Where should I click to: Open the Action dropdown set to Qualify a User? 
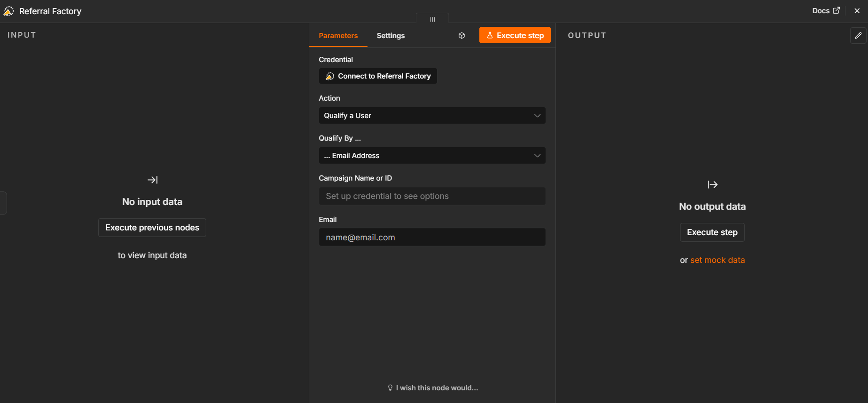pyautogui.click(x=432, y=116)
